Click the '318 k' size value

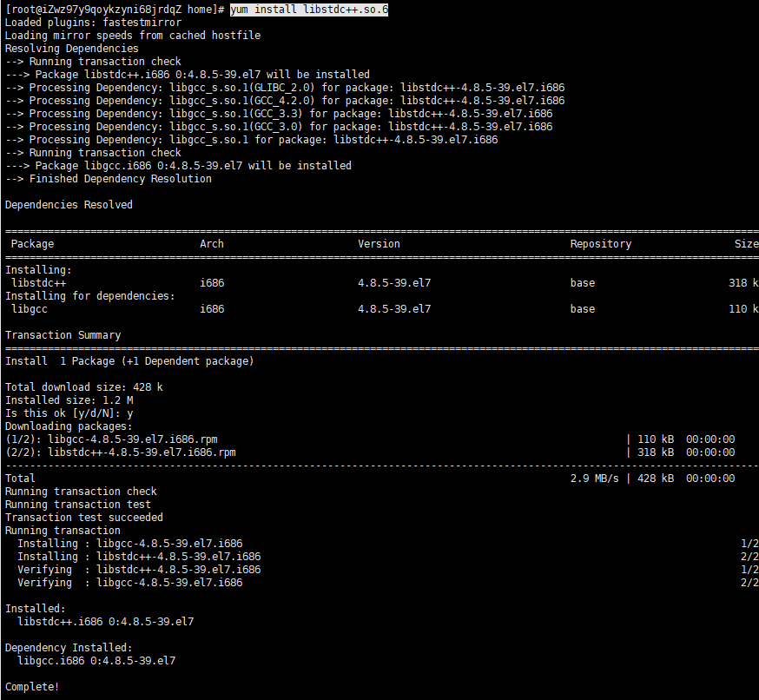click(743, 283)
